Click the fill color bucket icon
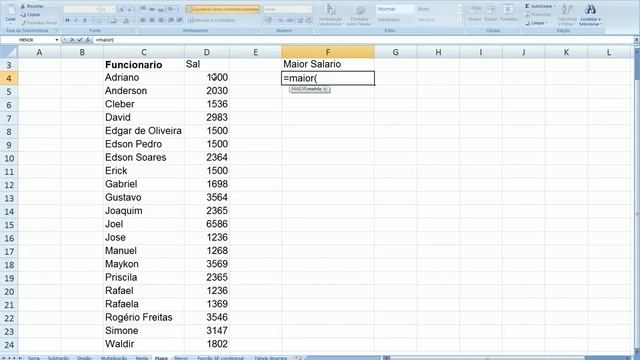 pyautogui.click(x=113, y=20)
